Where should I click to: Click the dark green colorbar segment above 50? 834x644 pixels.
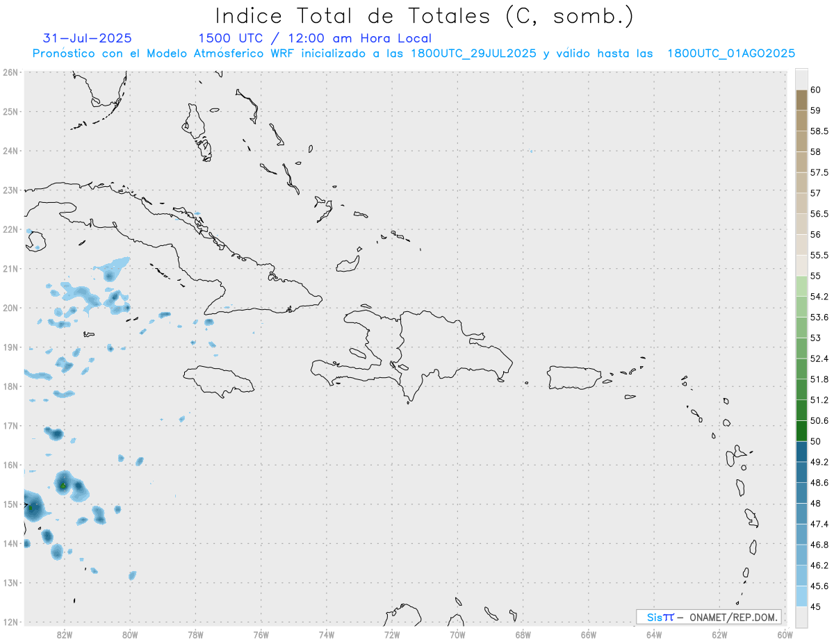pos(801,431)
